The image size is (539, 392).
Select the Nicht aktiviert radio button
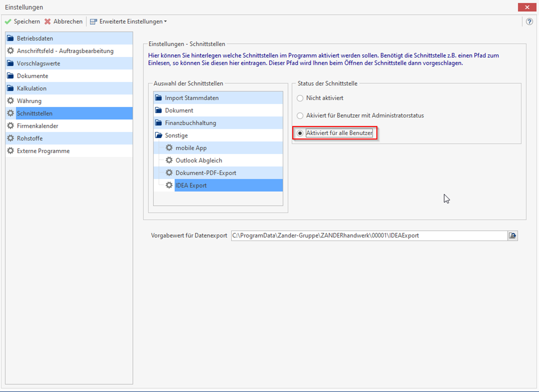point(300,98)
